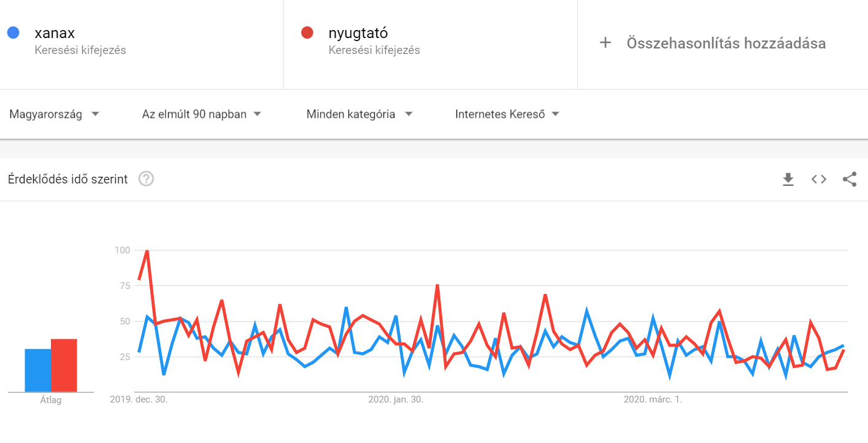Click the blue xanax average bar
Screen dimensions: 868x443
pyautogui.click(x=37, y=370)
